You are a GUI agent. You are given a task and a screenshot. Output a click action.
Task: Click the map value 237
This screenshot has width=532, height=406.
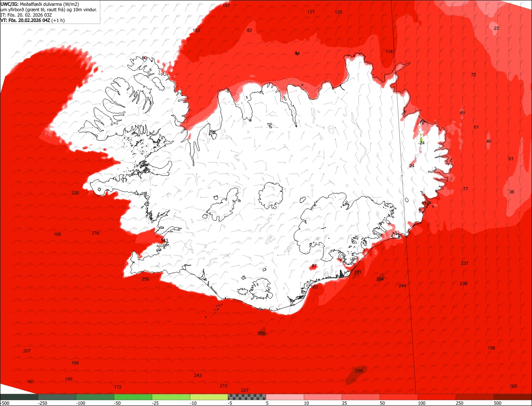point(465,263)
